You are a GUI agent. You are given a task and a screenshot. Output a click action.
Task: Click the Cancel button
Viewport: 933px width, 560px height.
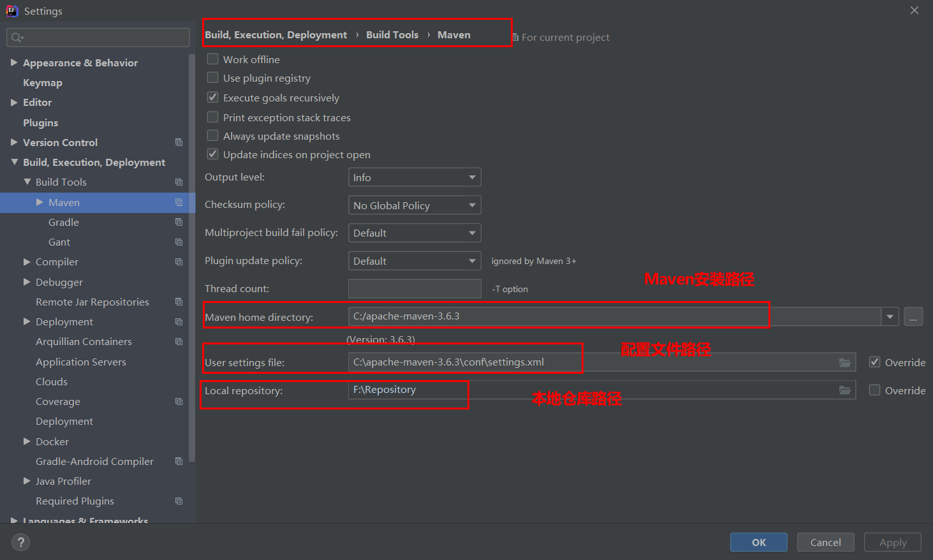point(826,542)
